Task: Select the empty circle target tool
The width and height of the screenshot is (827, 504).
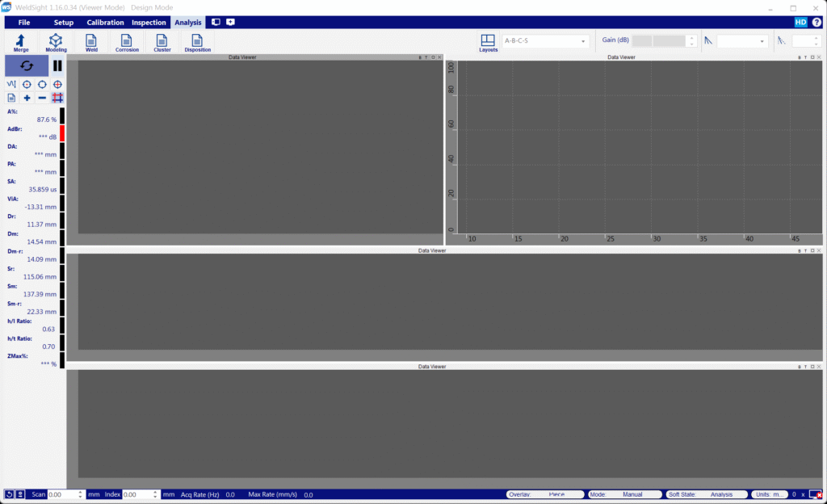Action: [42, 84]
